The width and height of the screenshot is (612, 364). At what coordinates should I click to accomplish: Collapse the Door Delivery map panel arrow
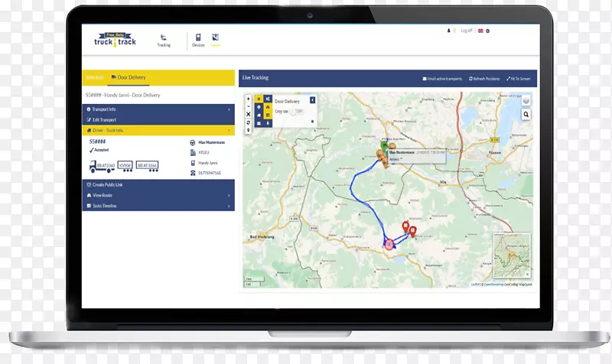[x=312, y=100]
